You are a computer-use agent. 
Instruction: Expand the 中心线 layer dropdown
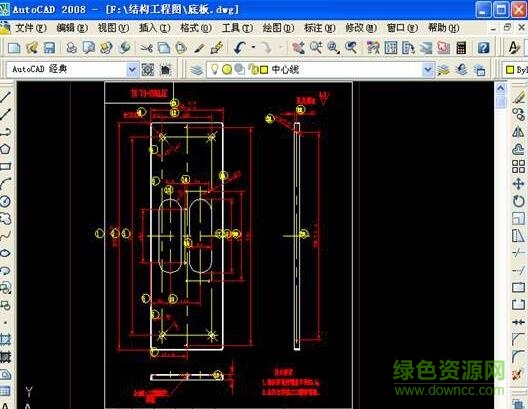[x=428, y=70]
